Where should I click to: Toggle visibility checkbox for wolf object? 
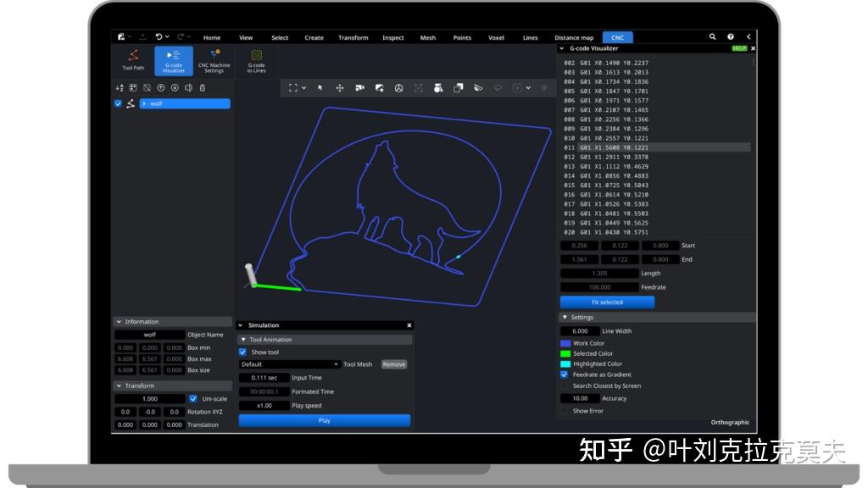[118, 103]
